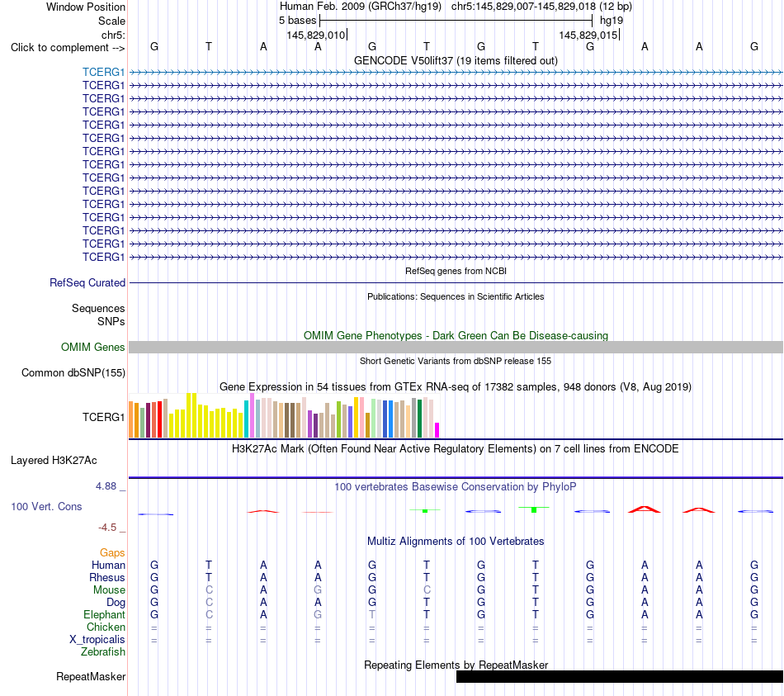The width and height of the screenshot is (784, 696).
Task: Open the RefSeq Curated track label
Action: coord(87,282)
